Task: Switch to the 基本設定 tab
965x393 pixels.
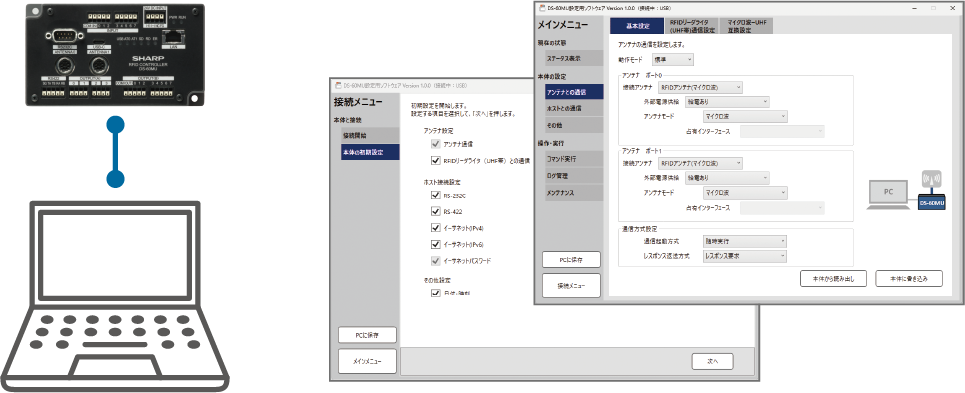Action: point(637,26)
